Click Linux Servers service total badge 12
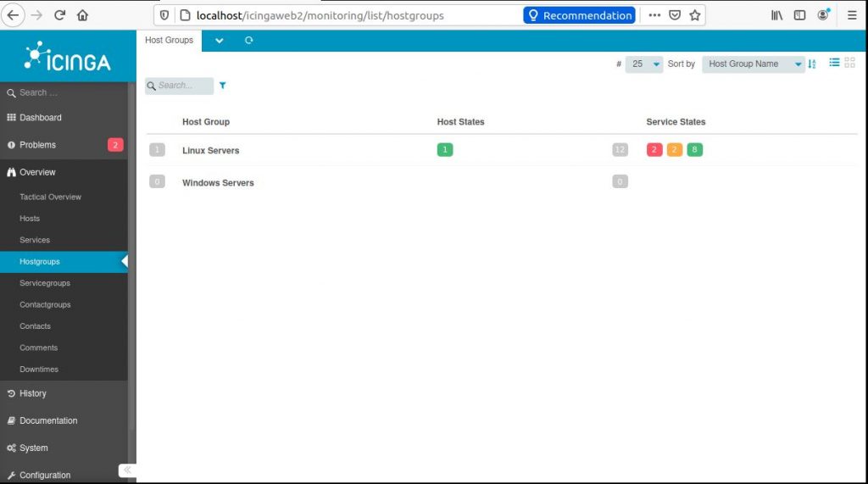This screenshot has width=868, height=484. [620, 149]
